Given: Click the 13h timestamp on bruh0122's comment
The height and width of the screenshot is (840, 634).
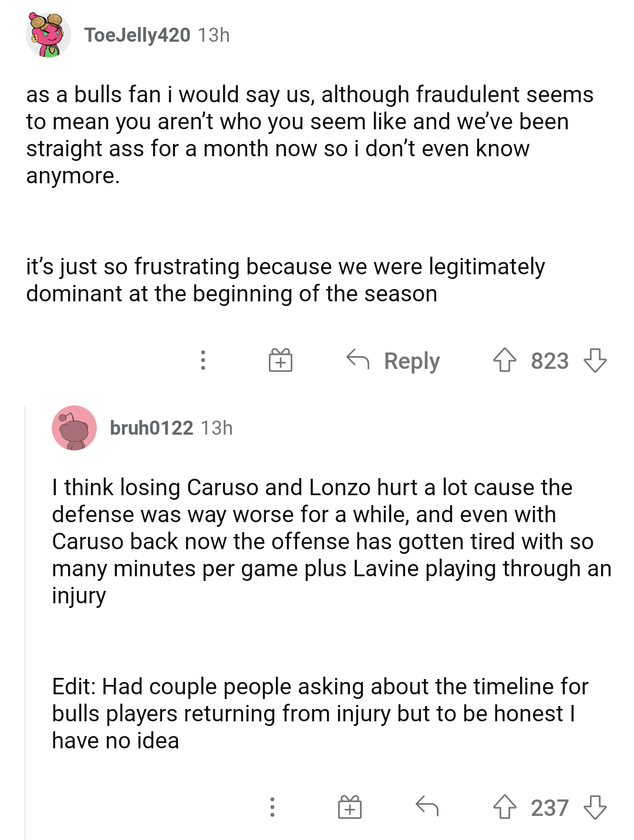Looking at the screenshot, I should (217, 428).
